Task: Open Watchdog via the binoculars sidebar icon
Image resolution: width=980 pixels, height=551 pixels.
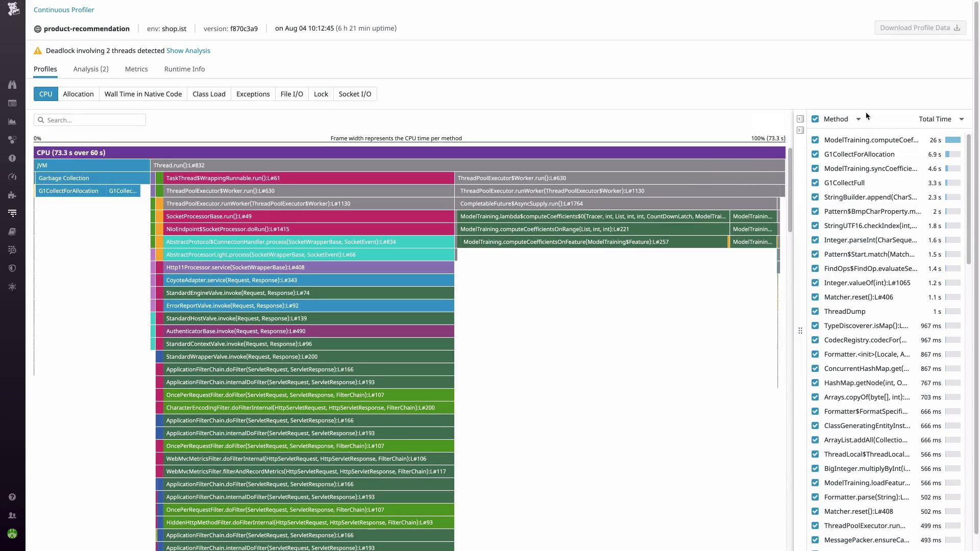Action: 12,85
